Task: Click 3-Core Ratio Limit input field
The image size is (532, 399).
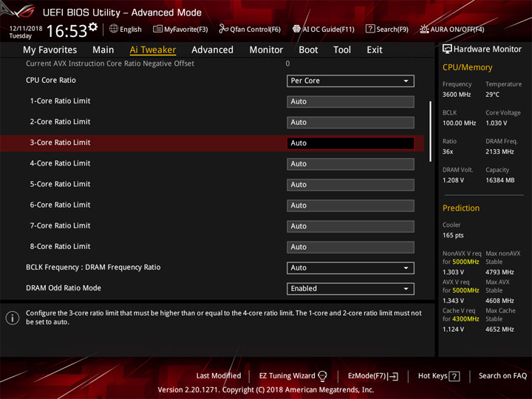Action: (x=350, y=143)
